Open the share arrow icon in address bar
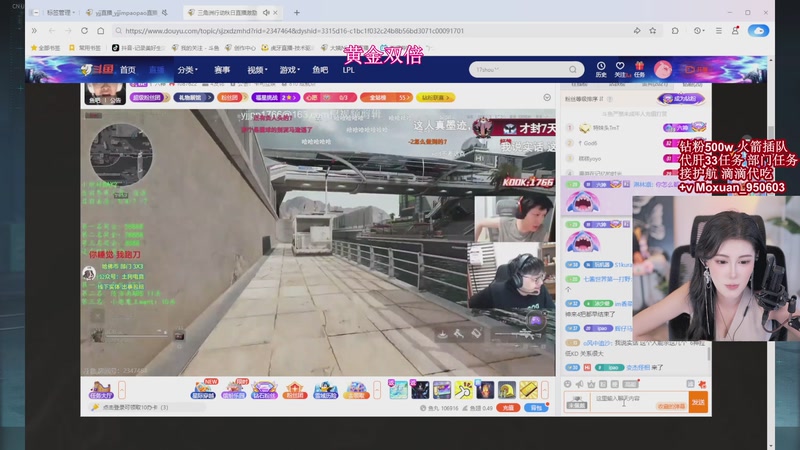Image resolution: width=800 pixels, height=450 pixels. [x=637, y=31]
